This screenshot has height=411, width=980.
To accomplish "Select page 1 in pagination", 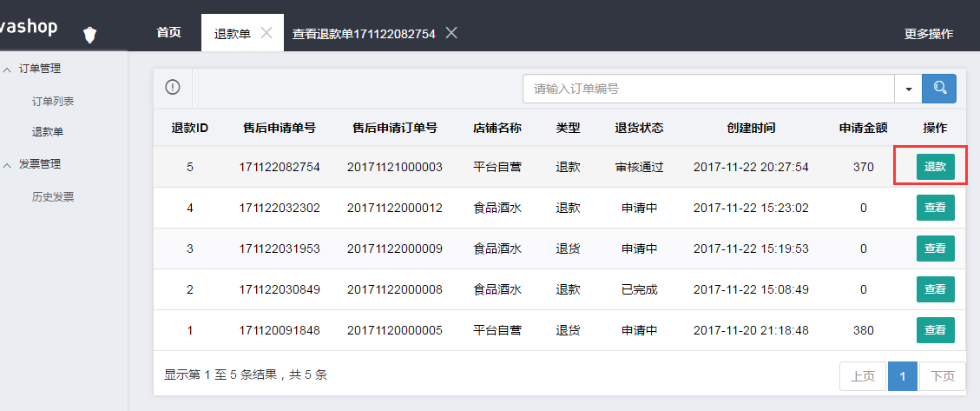I will click(903, 376).
